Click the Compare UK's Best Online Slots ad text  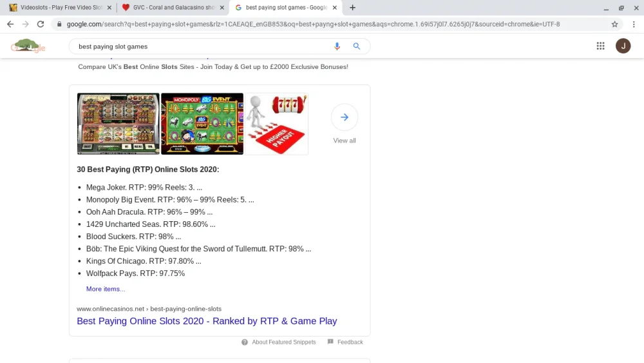213,66
